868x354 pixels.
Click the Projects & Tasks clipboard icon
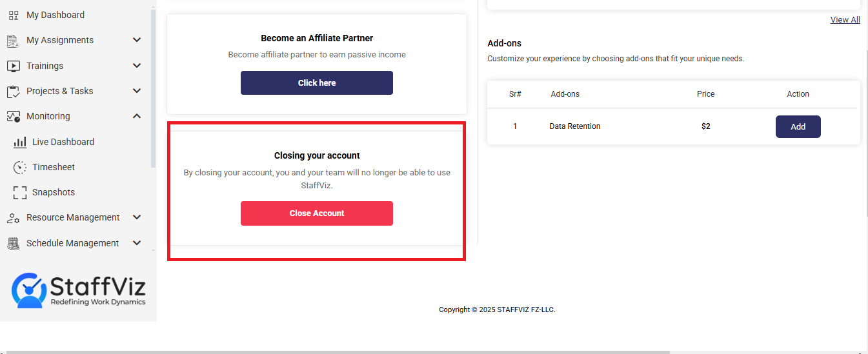pos(14,91)
